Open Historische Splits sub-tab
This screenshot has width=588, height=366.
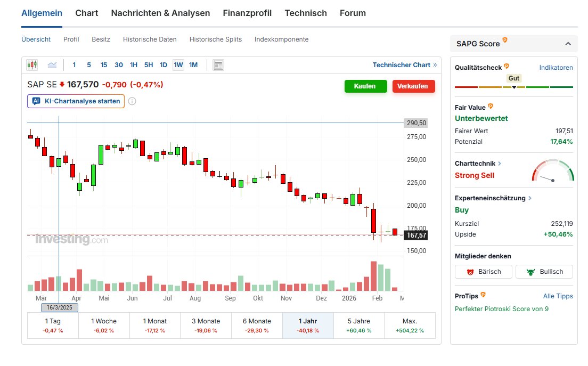click(x=216, y=39)
